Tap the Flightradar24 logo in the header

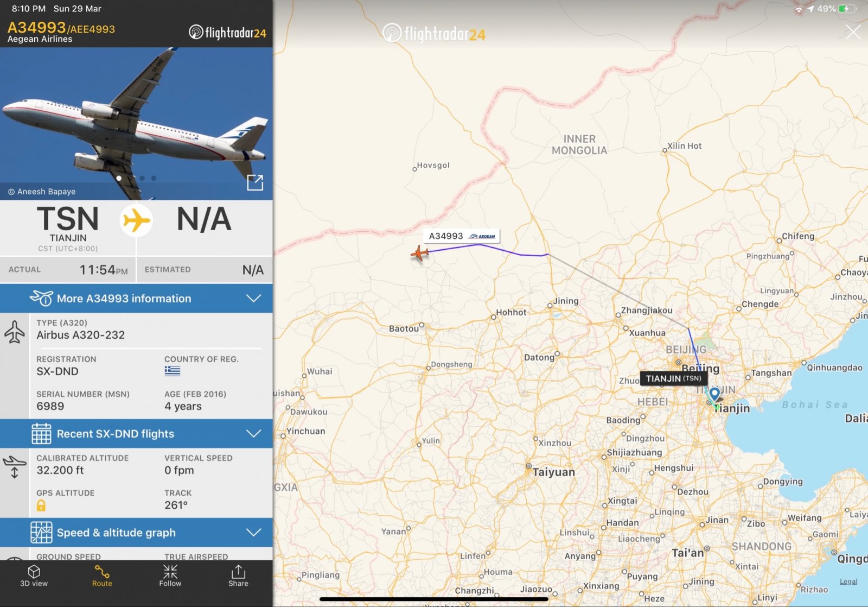(x=227, y=33)
